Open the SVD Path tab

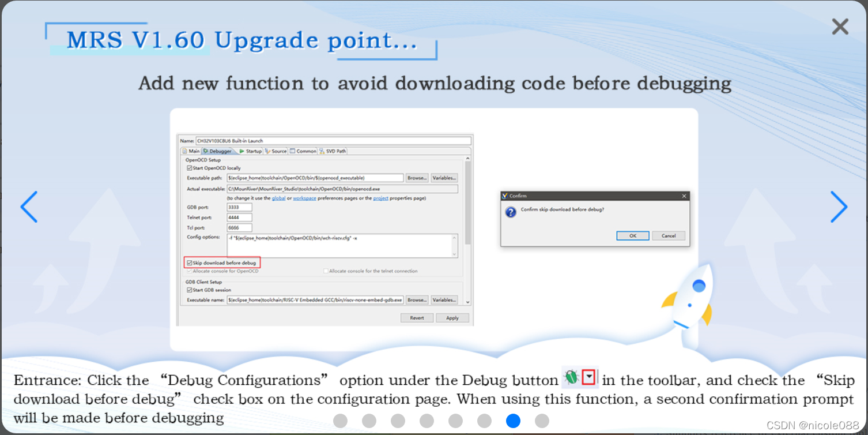333,151
